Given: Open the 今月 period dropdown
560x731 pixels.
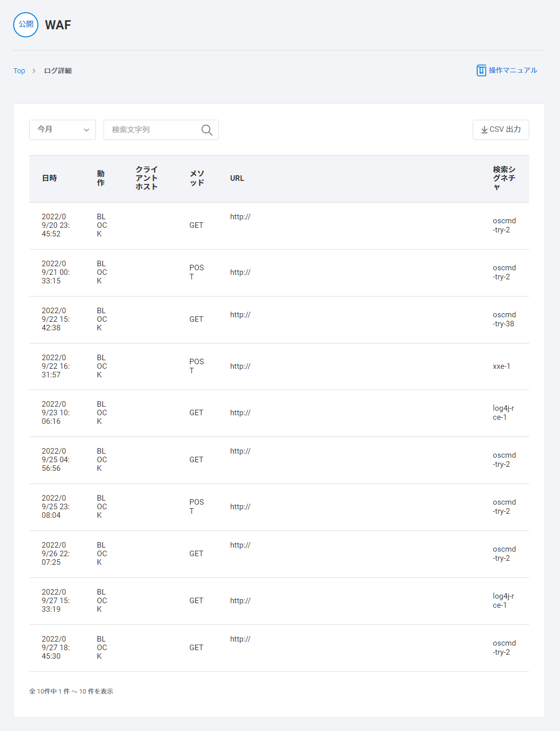Looking at the screenshot, I should pos(63,130).
